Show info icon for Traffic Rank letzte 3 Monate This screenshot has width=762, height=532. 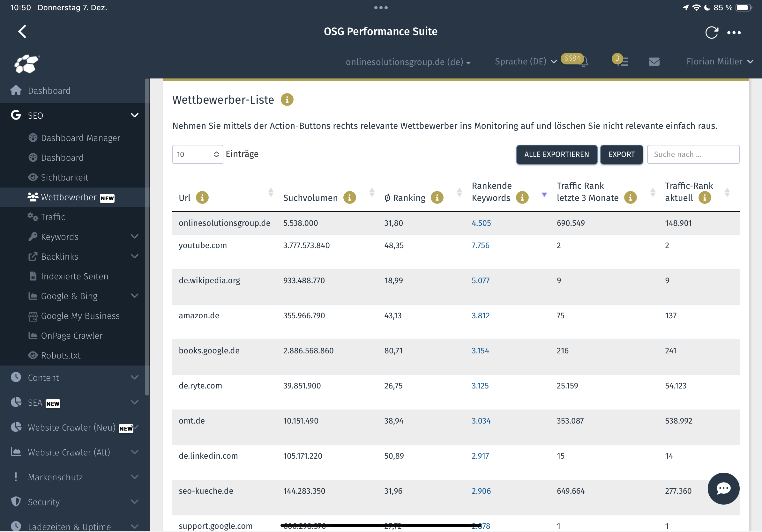coord(630,198)
